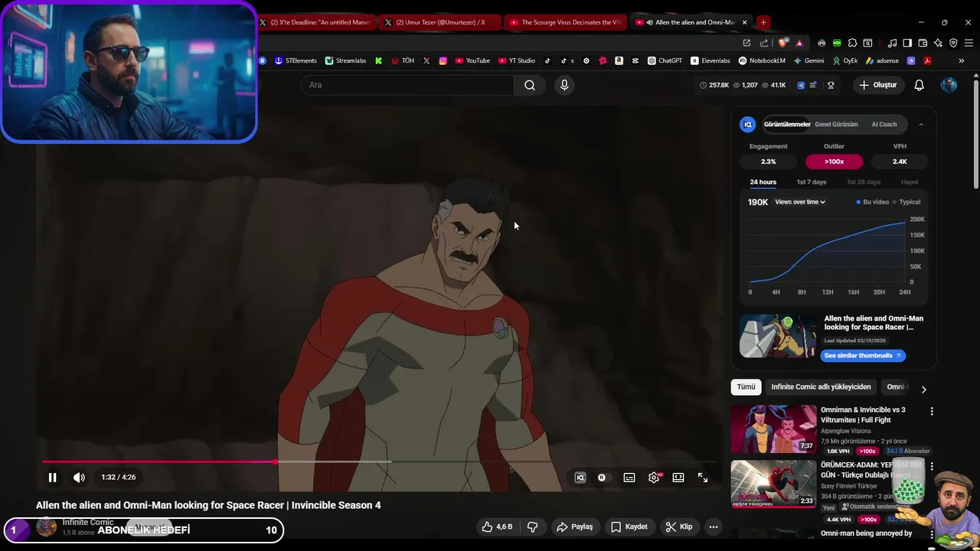This screenshot has width=980, height=551.
Task: Select Infinite Comic adlı yükleyiciden chip
Action: click(821, 387)
